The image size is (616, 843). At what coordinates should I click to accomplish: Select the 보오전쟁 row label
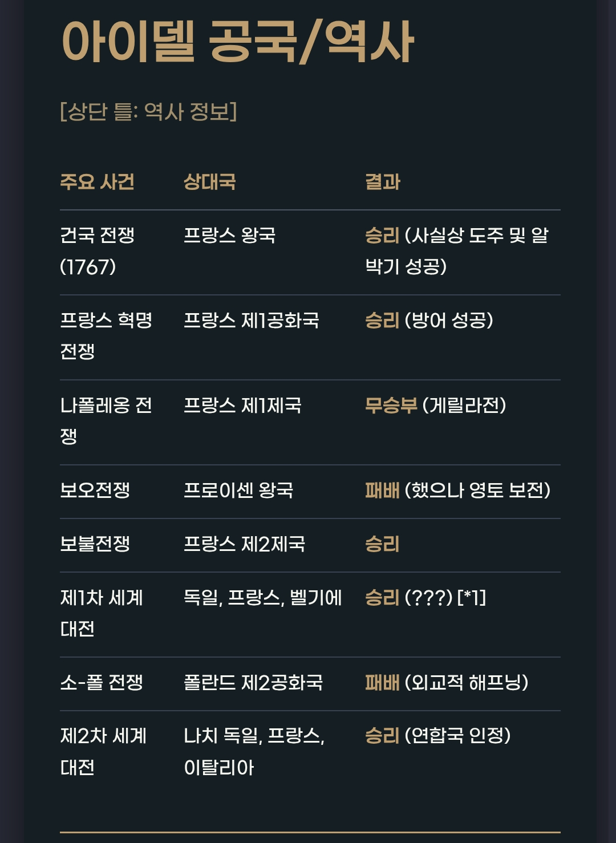[95, 490]
